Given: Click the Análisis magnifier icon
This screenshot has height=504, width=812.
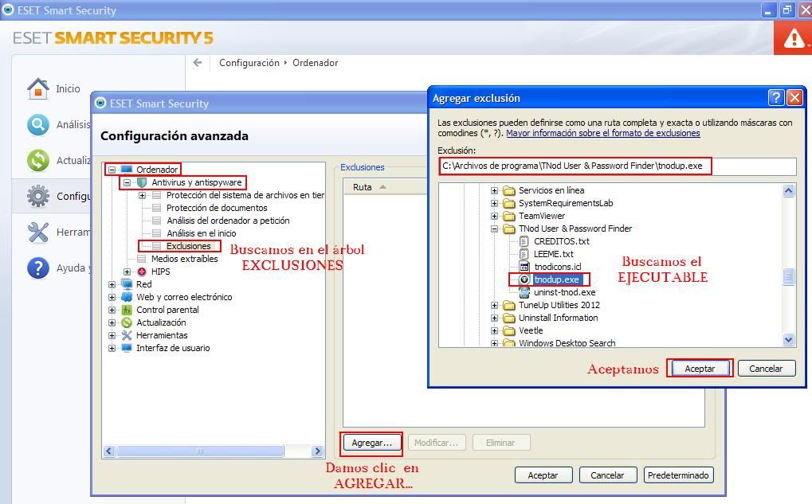Looking at the screenshot, I should pos(37,125).
